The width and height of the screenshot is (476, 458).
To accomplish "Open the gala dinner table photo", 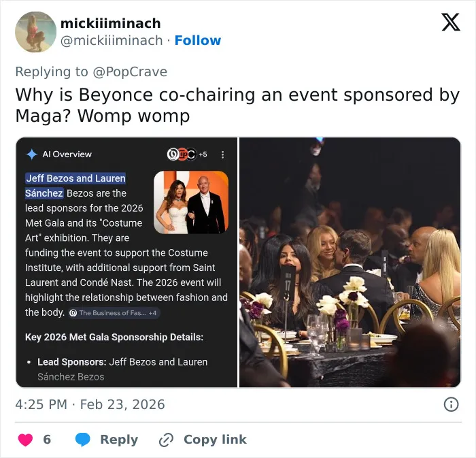I will click(350, 263).
